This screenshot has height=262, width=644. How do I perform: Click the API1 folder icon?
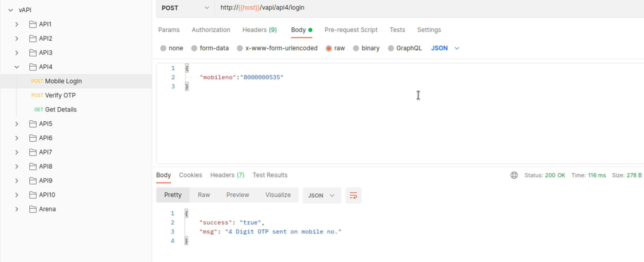[x=33, y=24]
